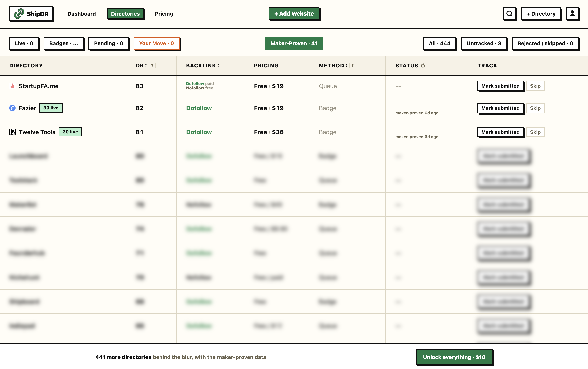Click the + Directory button
The height and width of the screenshot is (369, 588).
click(x=541, y=14)
